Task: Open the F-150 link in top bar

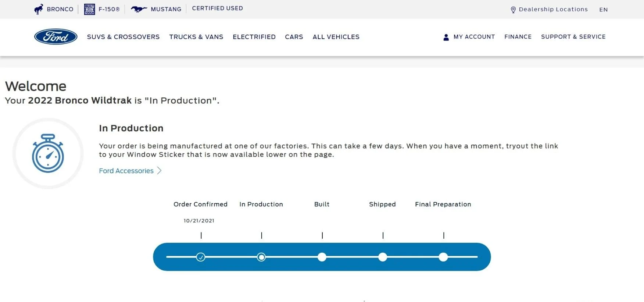Action: tap(109, 9)
